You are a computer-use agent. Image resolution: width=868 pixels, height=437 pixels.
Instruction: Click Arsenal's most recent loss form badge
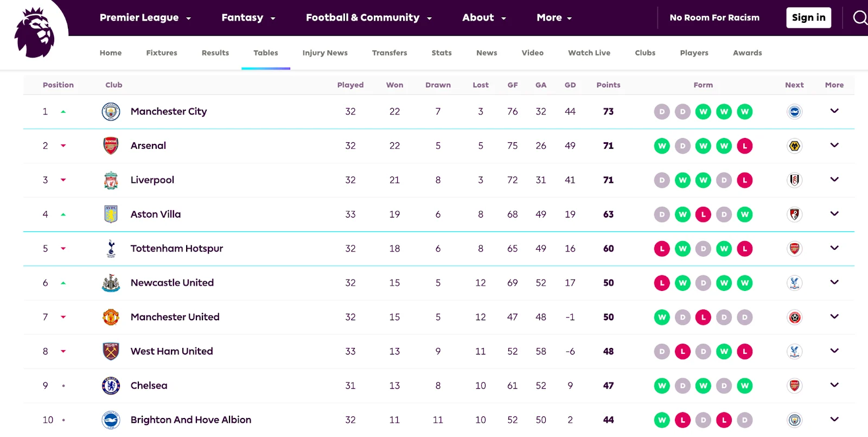[x=745, y=146]
